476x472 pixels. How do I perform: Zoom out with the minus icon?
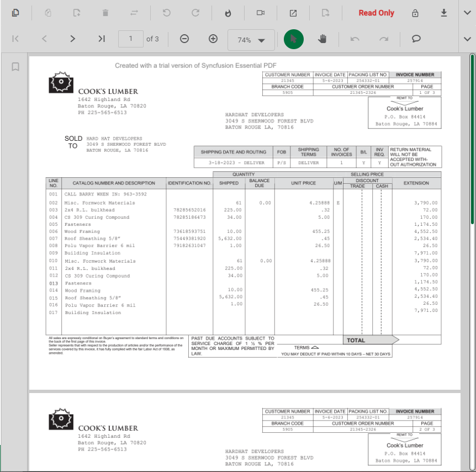click(184, 39)
